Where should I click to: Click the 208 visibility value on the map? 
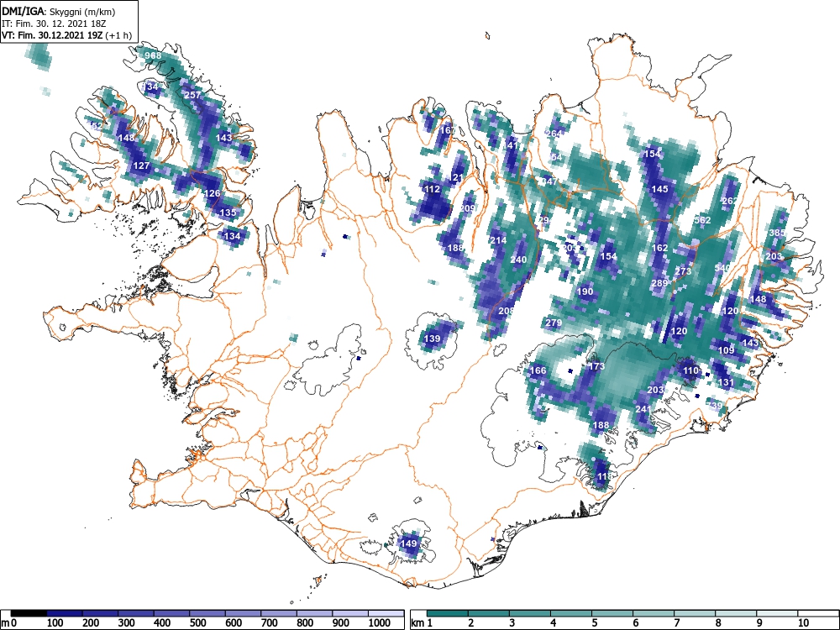(x=507, y=311)
